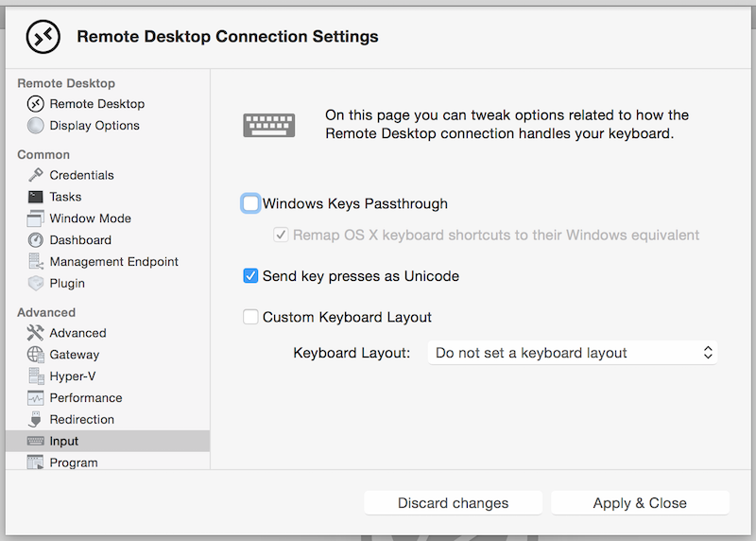Uncheck Send key presses as Unicode

click(250, 276)
